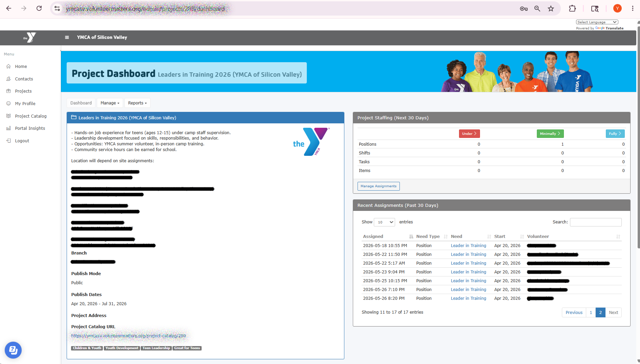The image size is (640, 364).
Task: Sort the table by Need Type column
Action: tap(431, 237)
